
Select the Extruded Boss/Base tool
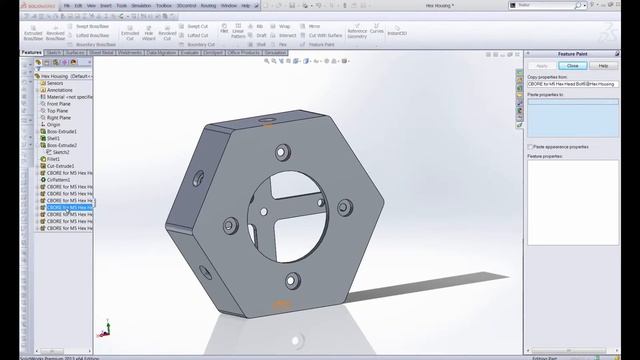click(x=33, y=33)
